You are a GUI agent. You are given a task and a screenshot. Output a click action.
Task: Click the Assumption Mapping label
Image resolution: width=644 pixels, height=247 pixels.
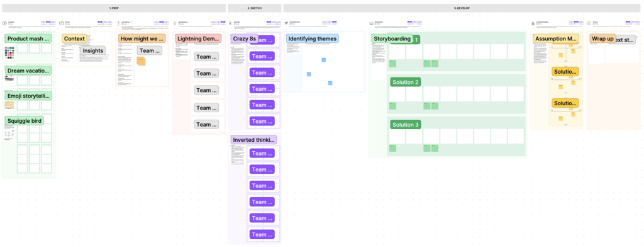pos(556,38)
